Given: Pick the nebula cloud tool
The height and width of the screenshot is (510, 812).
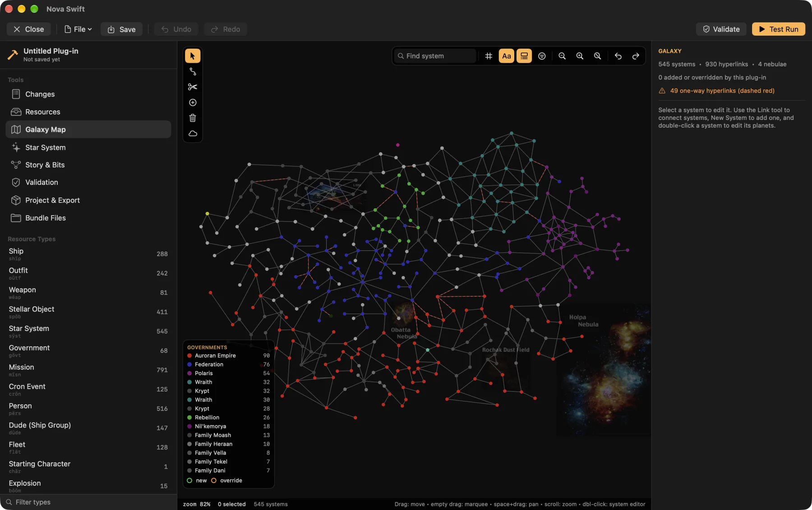Looking at the screenshot, I should (193, 133).
